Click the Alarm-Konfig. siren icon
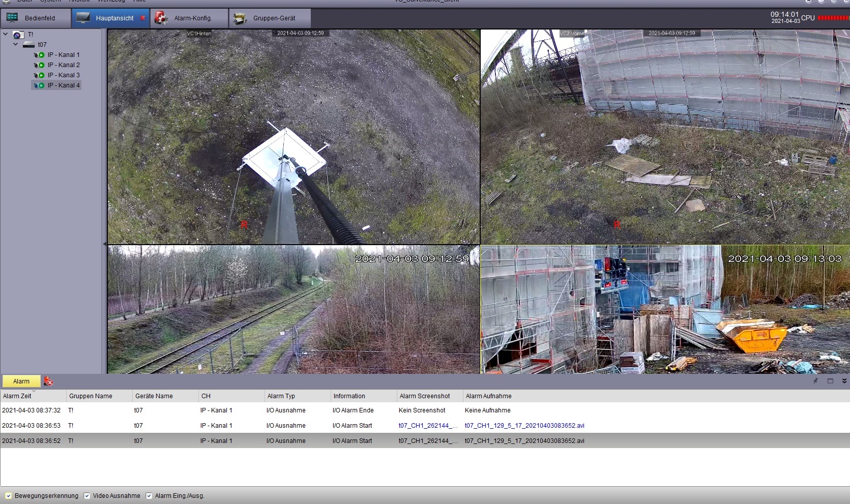This screenshot has width=850, height=504. [x=161, y=18]
